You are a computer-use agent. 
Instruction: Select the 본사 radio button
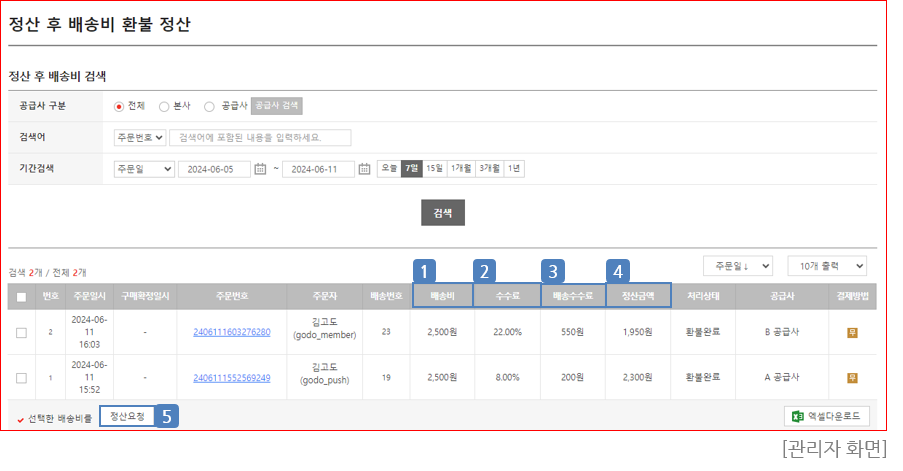point(164,106)
